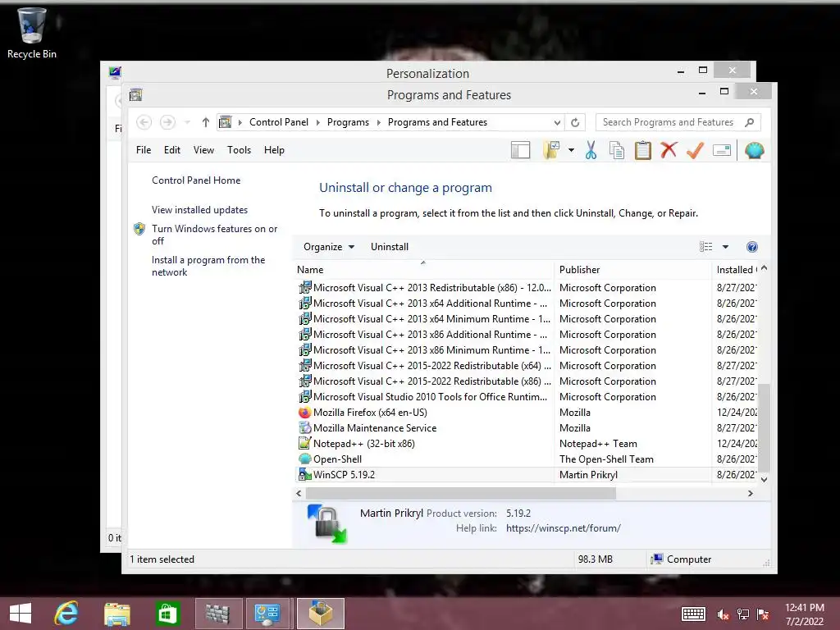
Task: Open the View menu
Action: pos(203,150)
